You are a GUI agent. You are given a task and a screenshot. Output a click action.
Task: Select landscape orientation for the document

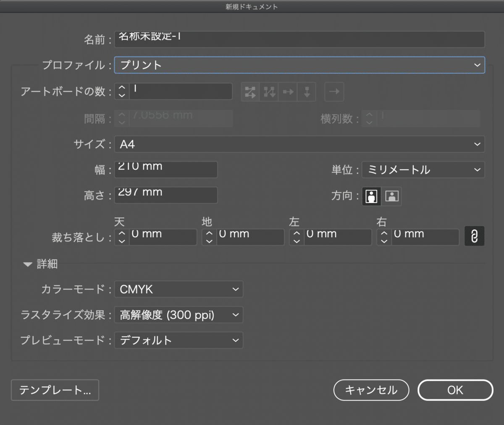(391, 196)
